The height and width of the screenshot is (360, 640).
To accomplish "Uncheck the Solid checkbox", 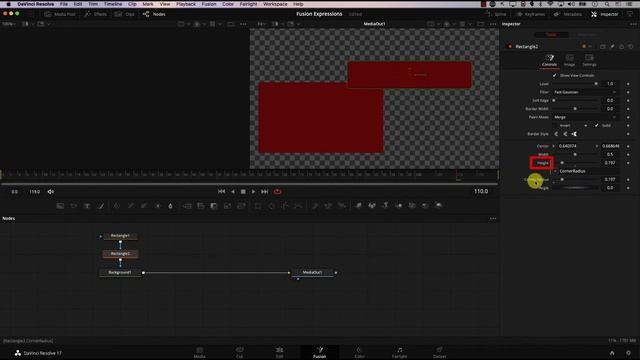I will 596,125.
